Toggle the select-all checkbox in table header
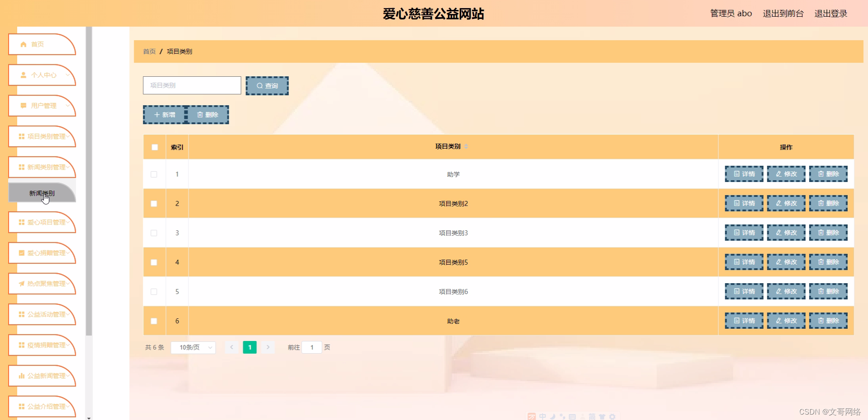The image size is (868, 420). pos(154,147)
